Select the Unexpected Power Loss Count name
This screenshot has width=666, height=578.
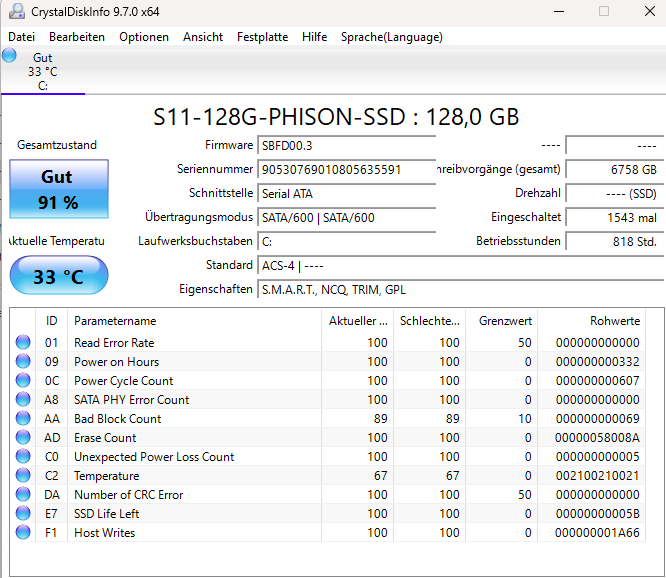[x=154, y=457]
